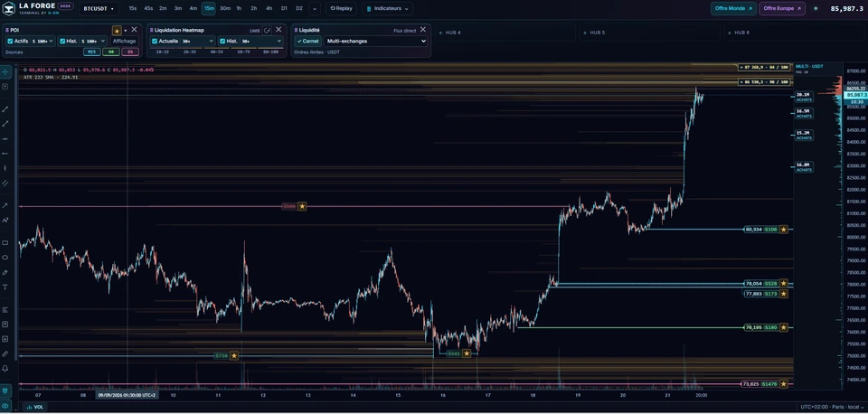Screen dimensions: 868x414
Task: Select the ray line drawing tool
Action: click(5, 124)
